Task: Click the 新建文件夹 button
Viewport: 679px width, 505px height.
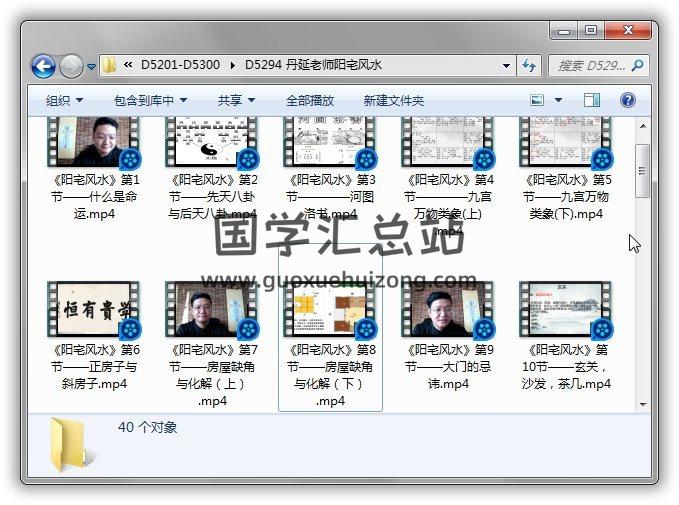Action: (393, 100)
